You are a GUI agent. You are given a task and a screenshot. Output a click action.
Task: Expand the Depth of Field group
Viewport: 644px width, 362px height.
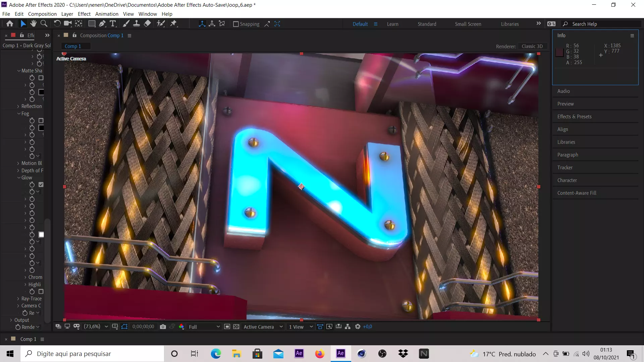(x=18, y=171)
